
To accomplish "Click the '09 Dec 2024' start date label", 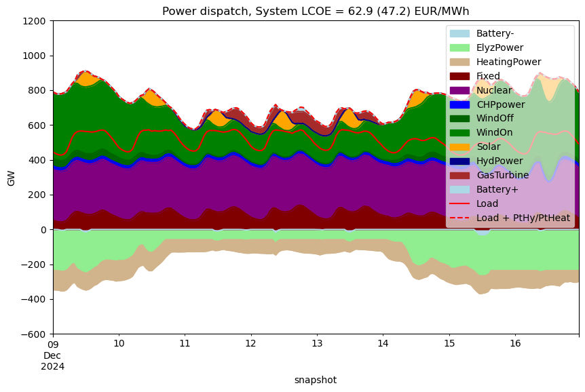I will pyautogui.click(x=53, y=355).
